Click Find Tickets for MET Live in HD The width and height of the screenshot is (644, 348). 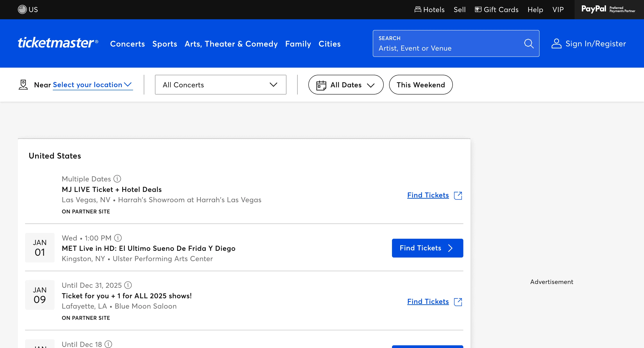[x=427, y=248]
